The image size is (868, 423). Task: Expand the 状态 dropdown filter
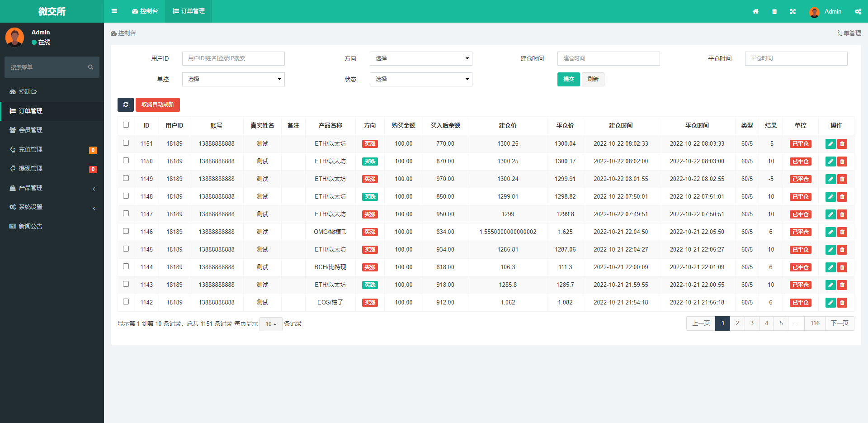pyautogui.click(x=420, y=79)
